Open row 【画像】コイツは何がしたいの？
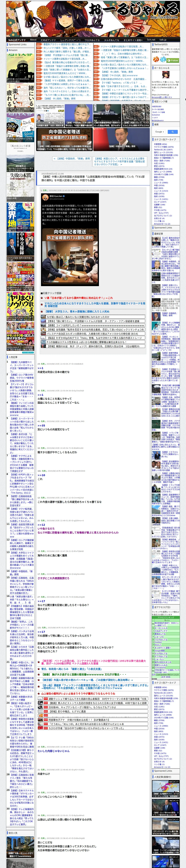The width and height of the screenshot is (186, 868). [x=93, y=325]
